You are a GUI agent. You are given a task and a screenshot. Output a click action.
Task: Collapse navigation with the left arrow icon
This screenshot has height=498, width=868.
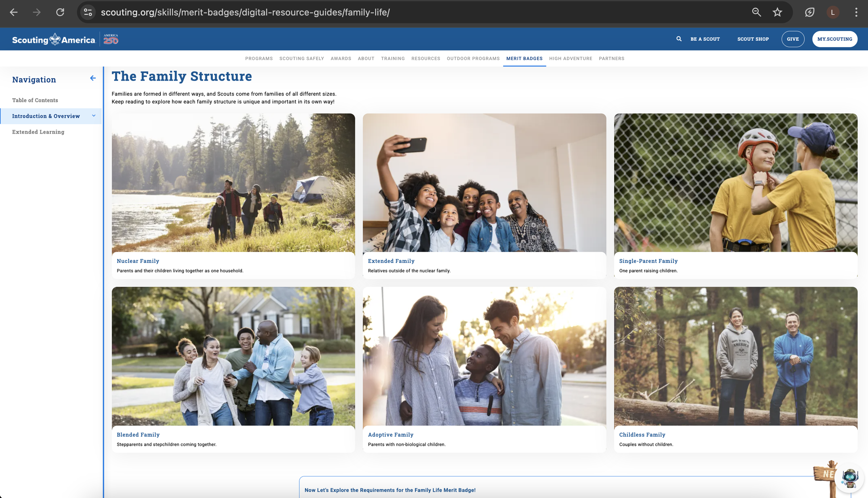[93, 78]
